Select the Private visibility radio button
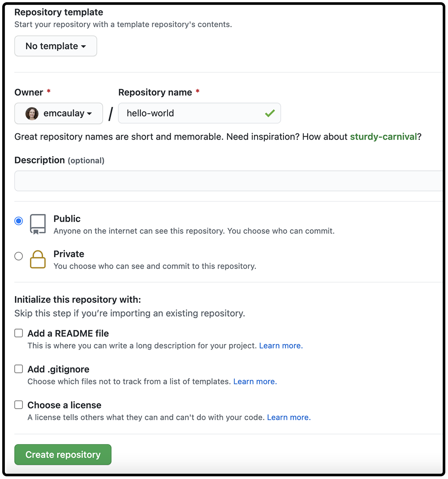 pyautogui.click(x=18, y=256)
